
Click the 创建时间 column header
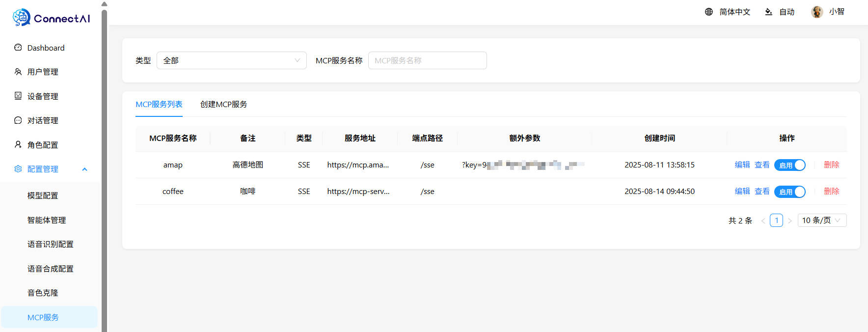pos(659,138)
